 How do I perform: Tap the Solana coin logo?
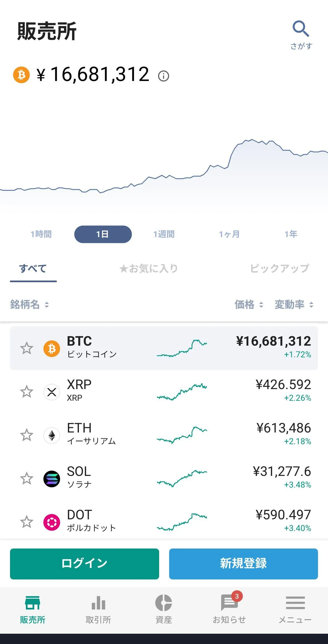(52, 479)
